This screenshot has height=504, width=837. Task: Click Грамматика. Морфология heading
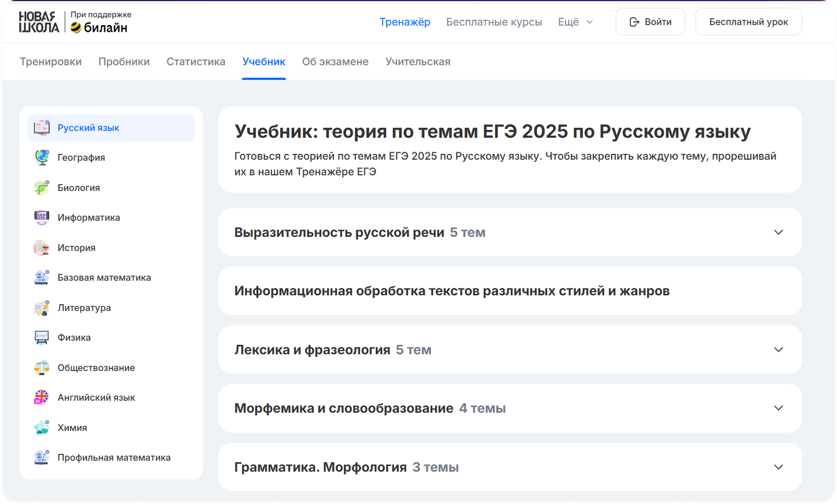point(320,467)
